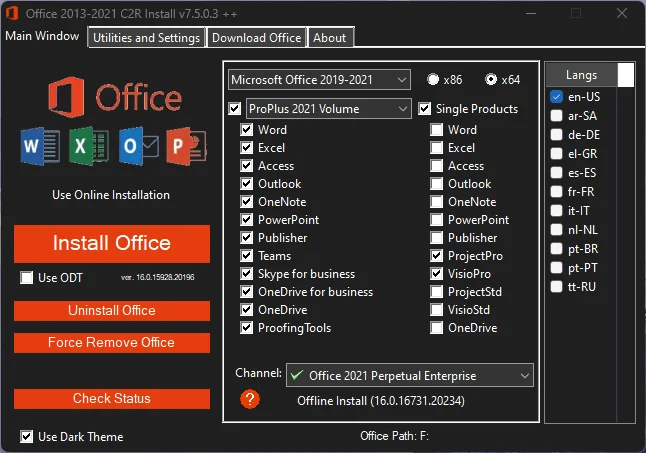Select the x86 architecture radio button
The image size is (646, 453).
433,79
